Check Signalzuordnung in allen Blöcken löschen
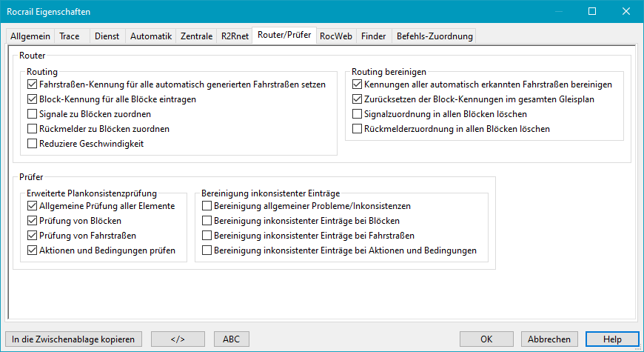Viewport: 644px width, 352px height. tap(358, 114)
